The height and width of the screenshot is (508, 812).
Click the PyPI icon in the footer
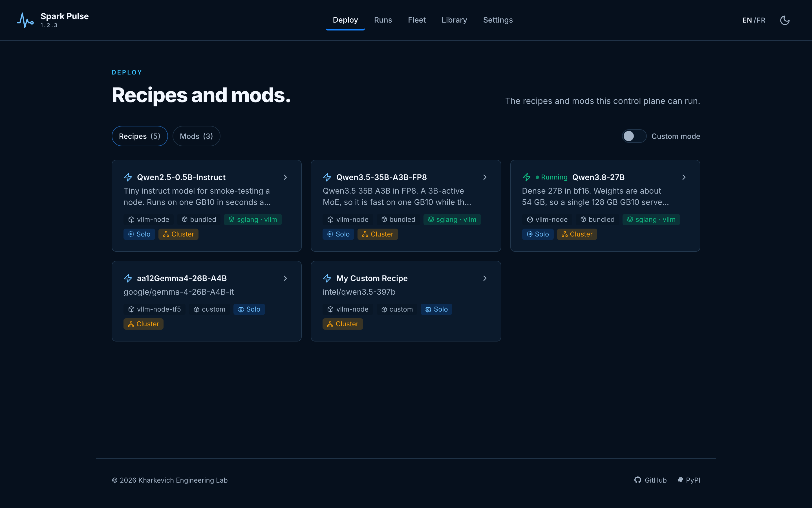680,480
